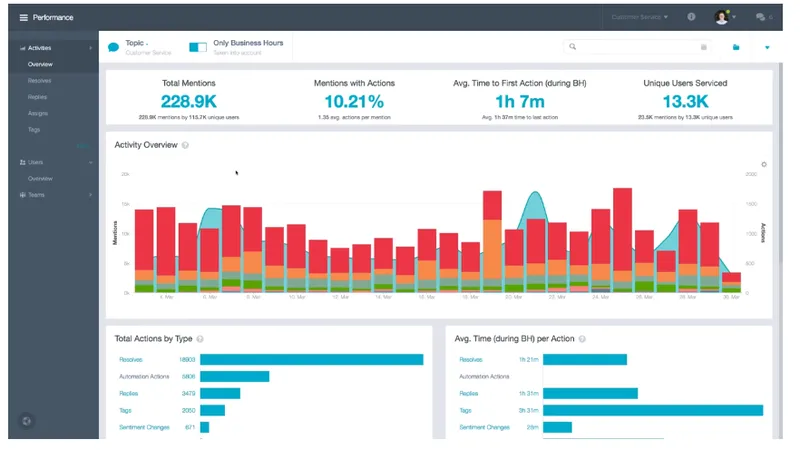Image resolution: width=800 pixels, height=450 pixels.
Task: Click Tags link in Total Actions by Type
Action: coord(125,410)
